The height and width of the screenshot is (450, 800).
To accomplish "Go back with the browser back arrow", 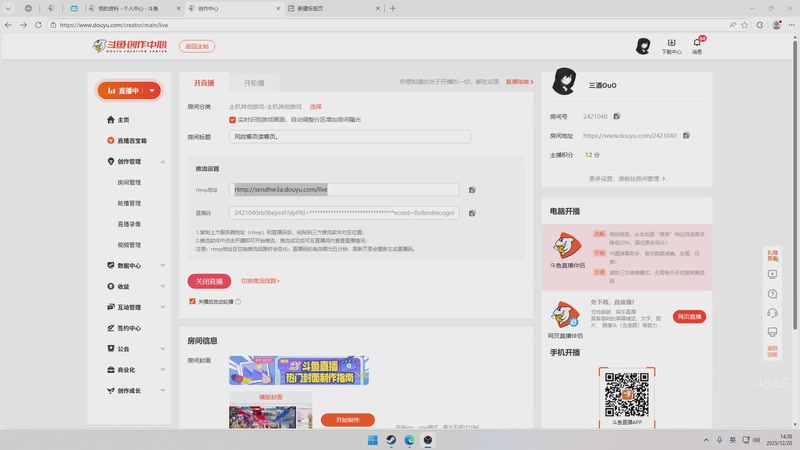I will (x=8, y=24).
